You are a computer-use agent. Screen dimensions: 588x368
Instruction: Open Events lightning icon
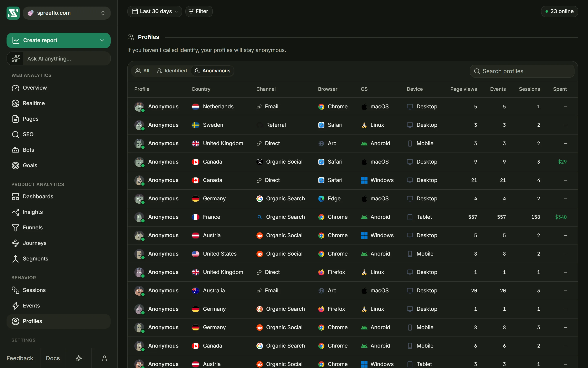[16, 306]
